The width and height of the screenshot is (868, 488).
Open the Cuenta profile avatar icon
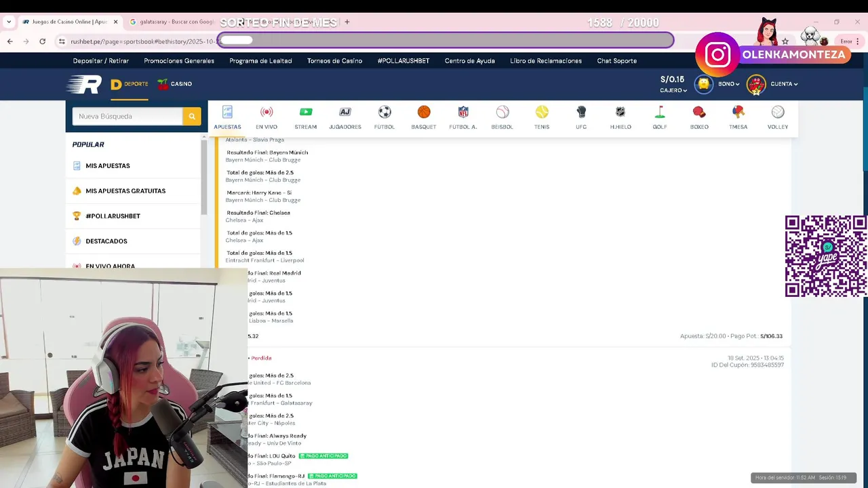pyautogui.click(x=756, y=84)
